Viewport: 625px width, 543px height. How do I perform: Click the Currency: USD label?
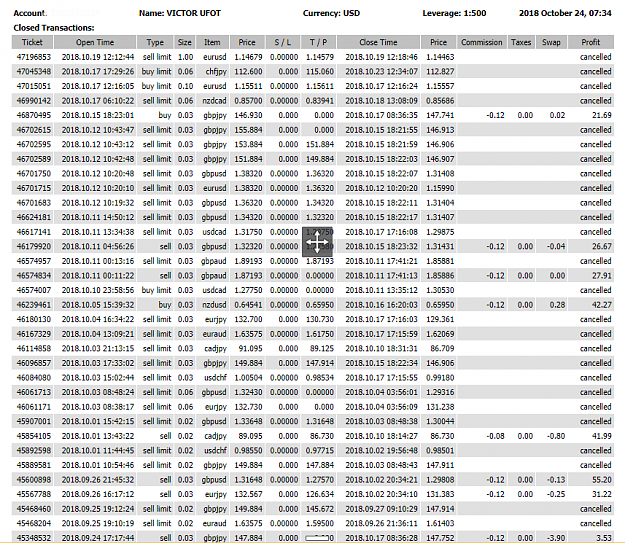[331, 13]
